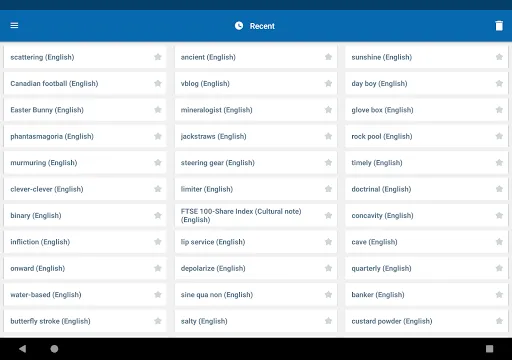Favorite sine qua non with star

point(328,295)
